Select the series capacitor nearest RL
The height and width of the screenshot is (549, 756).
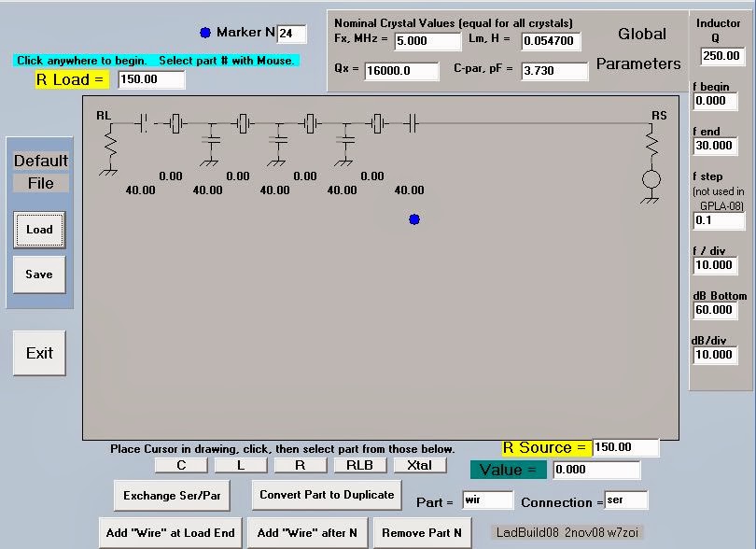[x=143, y=122]
